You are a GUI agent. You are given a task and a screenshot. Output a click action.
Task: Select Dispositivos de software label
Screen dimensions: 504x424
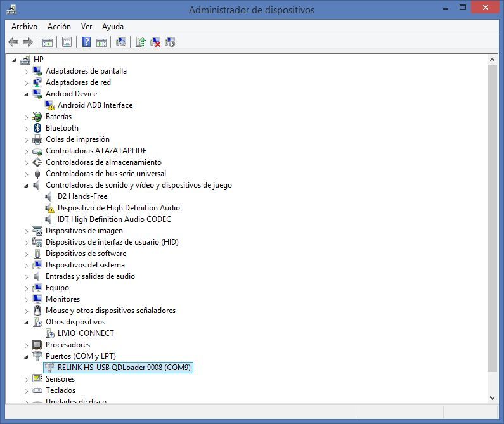[x=86, y=254]
